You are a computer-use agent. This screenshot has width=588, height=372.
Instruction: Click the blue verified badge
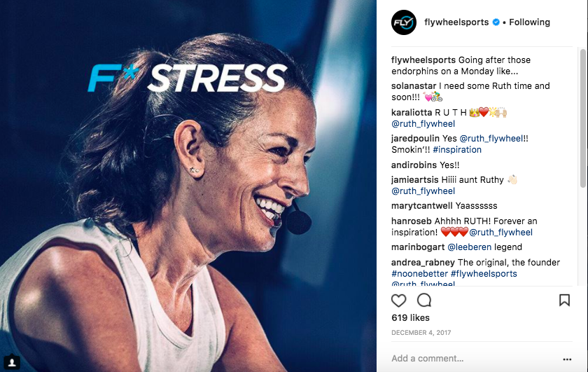pyautogui.click(x=496, y=22)
